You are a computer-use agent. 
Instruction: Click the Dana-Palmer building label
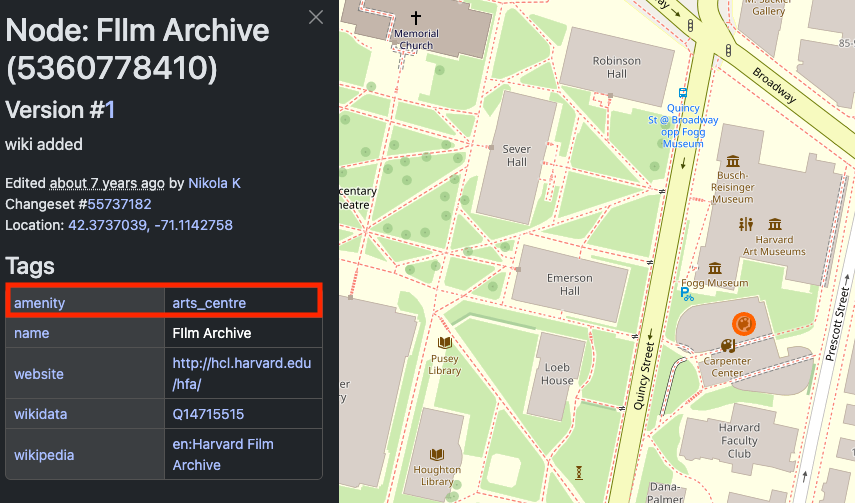[665, 492]
